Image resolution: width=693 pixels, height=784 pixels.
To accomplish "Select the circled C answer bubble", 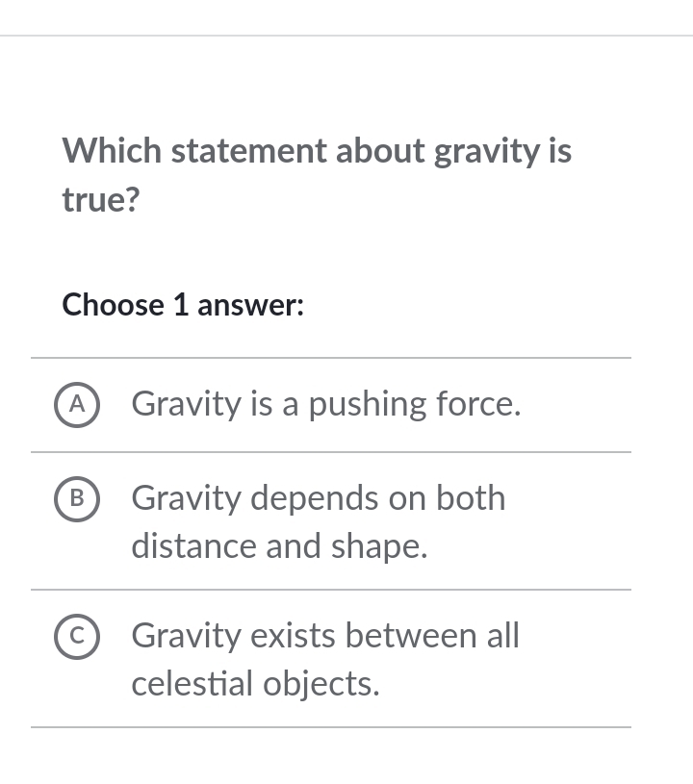I will click(x=76, y=637).
